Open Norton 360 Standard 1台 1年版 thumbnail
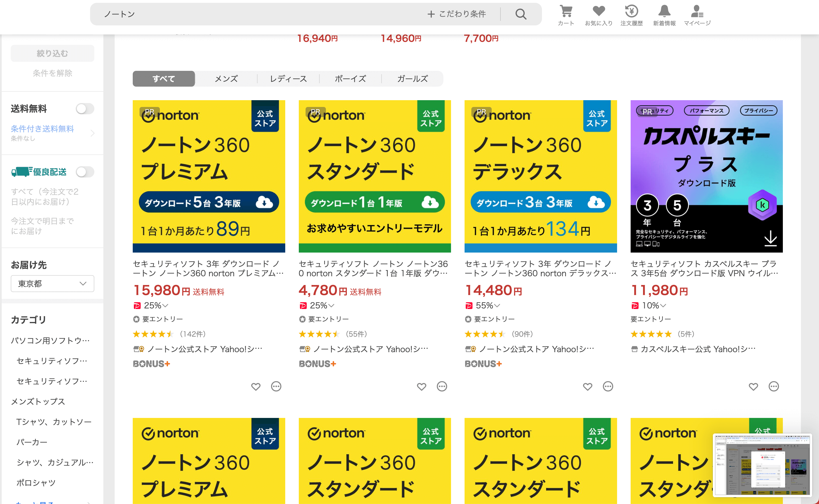819x504 pixels. point(375,176)
